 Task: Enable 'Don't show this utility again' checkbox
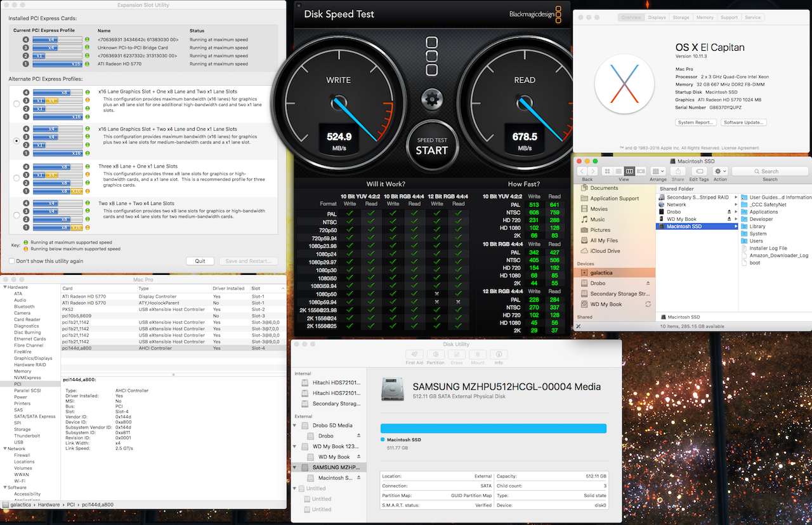tap(12, 261)
